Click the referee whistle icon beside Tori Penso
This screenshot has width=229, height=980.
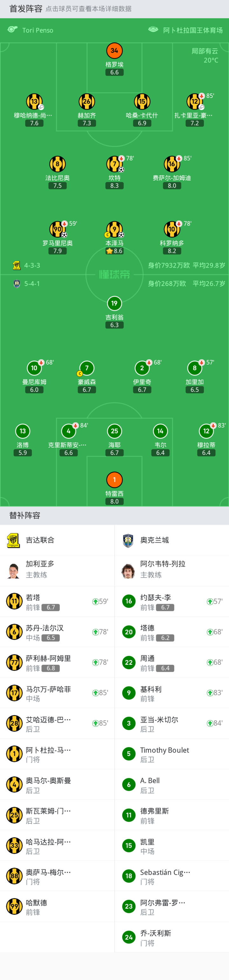click(x=12, y=30)
